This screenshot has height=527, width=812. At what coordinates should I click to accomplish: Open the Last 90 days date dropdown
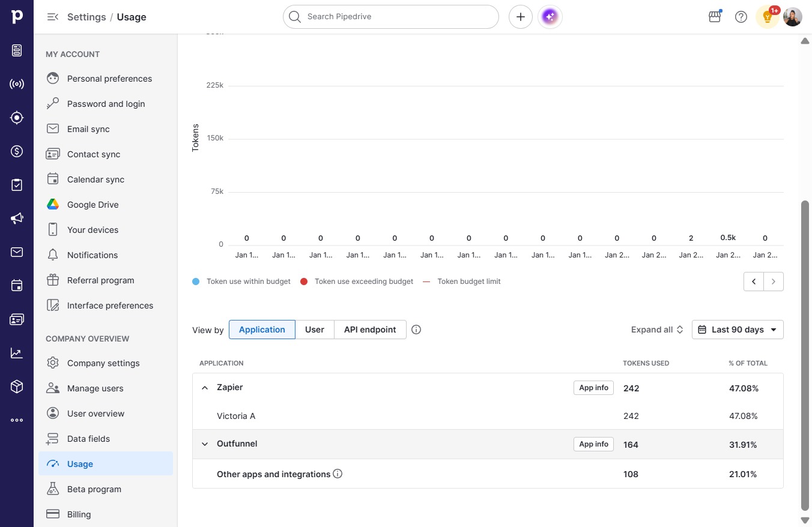pyautogui.click(x=738, y=330)
